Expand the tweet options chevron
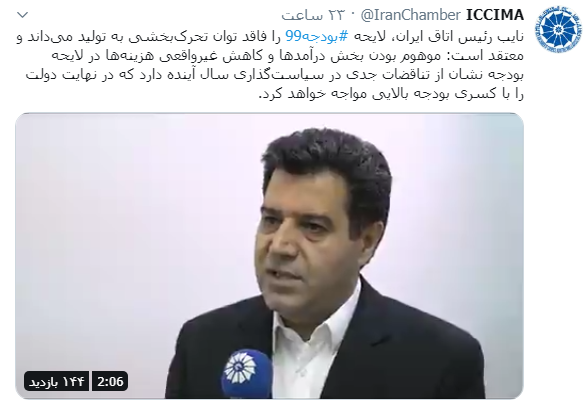The height and width of the screenshot is (410, 584). 23,15
